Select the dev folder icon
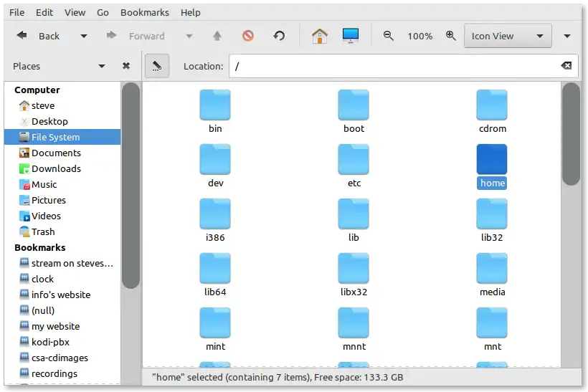 coord(215,159)
